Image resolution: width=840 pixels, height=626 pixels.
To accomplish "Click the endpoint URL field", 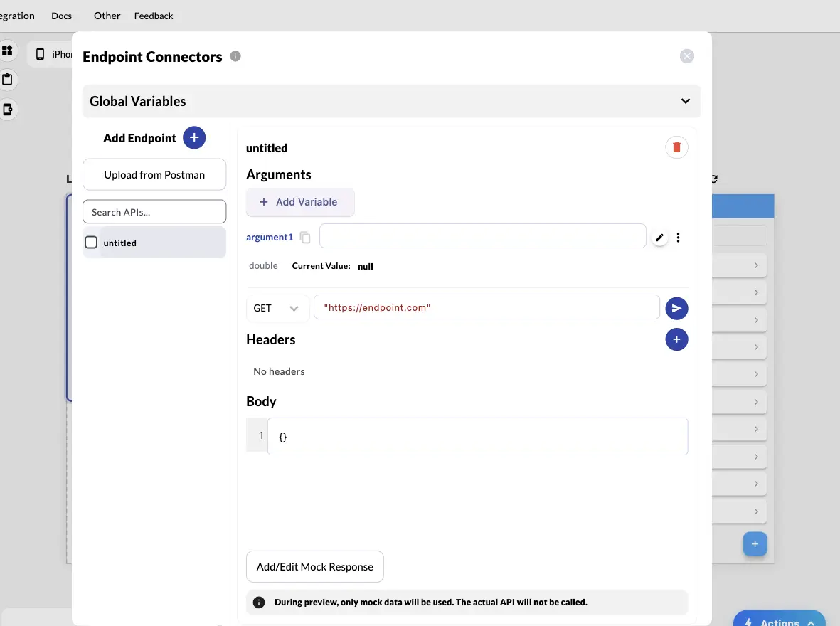I will [x=487, y=307].
